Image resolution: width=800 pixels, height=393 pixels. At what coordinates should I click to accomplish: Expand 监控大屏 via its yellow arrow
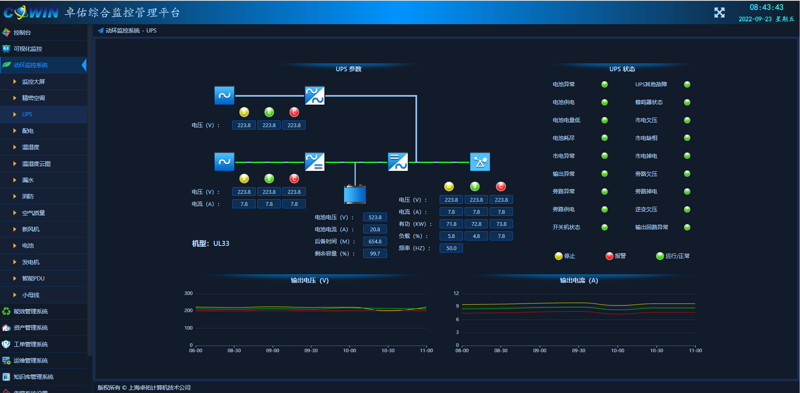click(x=15, y=82)
